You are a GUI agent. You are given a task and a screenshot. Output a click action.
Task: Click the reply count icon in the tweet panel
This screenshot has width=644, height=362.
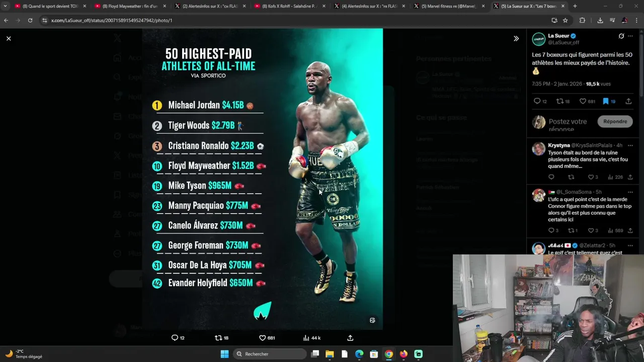click(537, 101)
